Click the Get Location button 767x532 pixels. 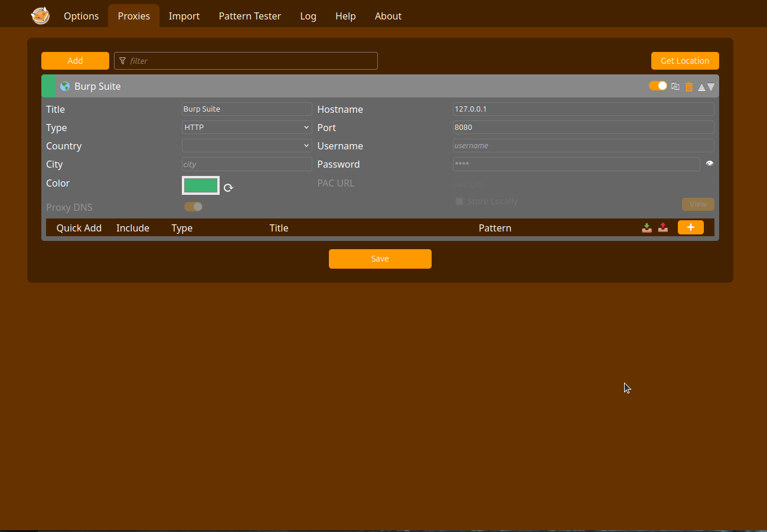point(685,61)
